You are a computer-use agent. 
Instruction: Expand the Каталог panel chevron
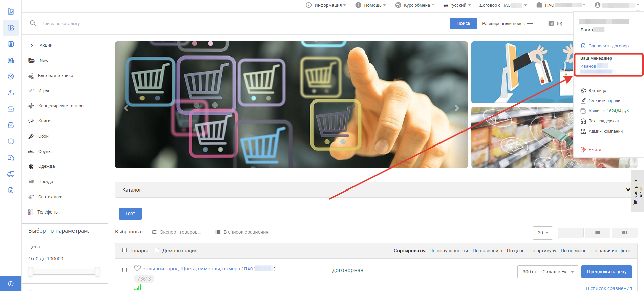coord(628,190)
